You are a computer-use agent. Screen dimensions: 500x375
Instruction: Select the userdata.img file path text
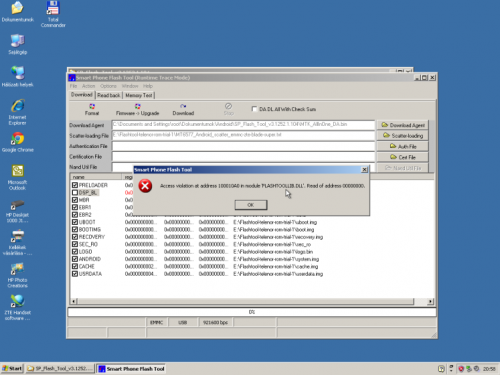click(x=278, y=274)
